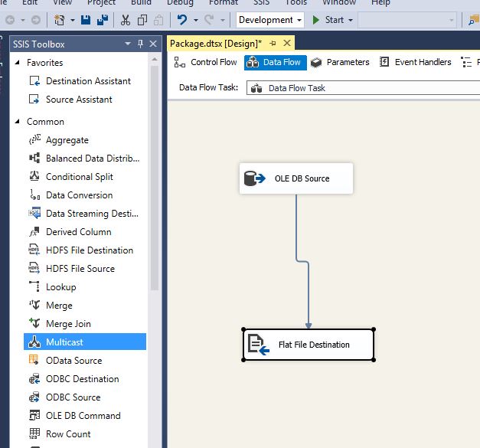
Task: Switch to the Control Flow tab
Action: 205,63
